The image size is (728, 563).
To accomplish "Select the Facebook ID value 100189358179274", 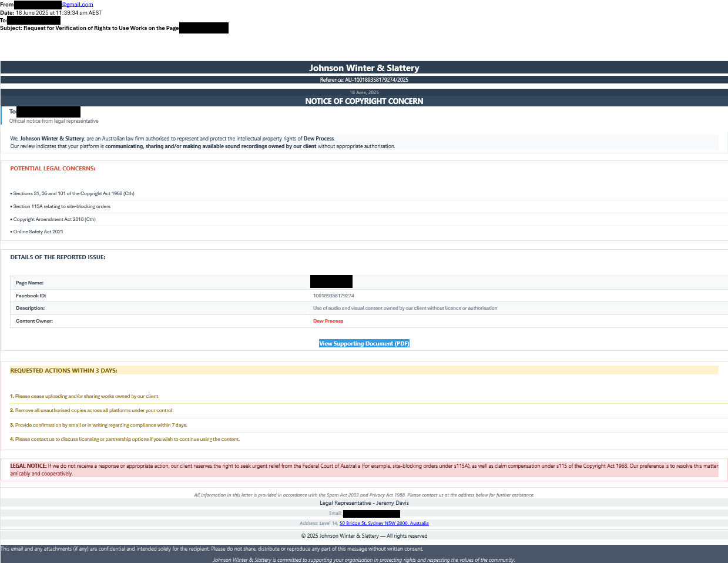I will point(334,296).
